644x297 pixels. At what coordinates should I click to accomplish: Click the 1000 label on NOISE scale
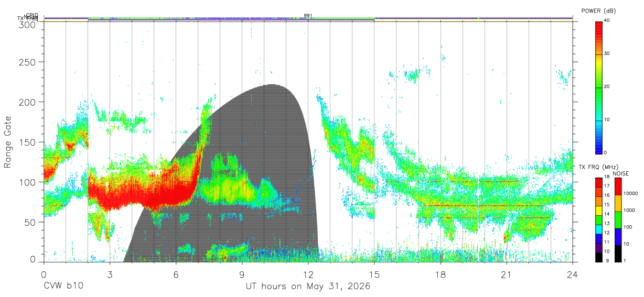tap(629, 210)
